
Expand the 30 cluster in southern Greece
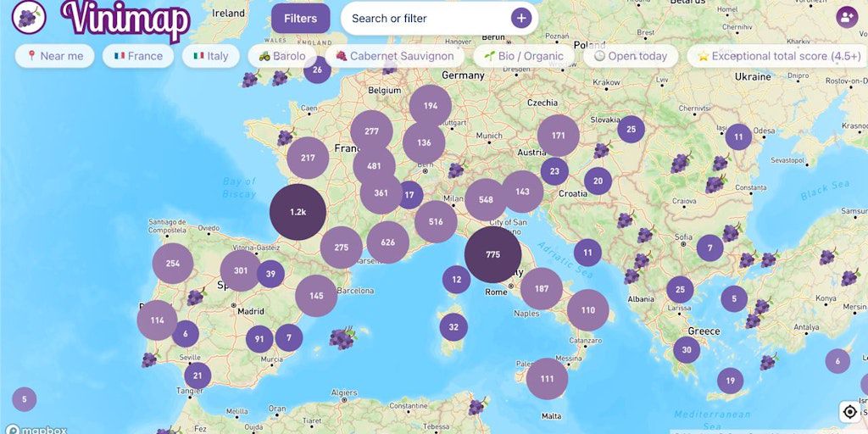pos(687,350)
